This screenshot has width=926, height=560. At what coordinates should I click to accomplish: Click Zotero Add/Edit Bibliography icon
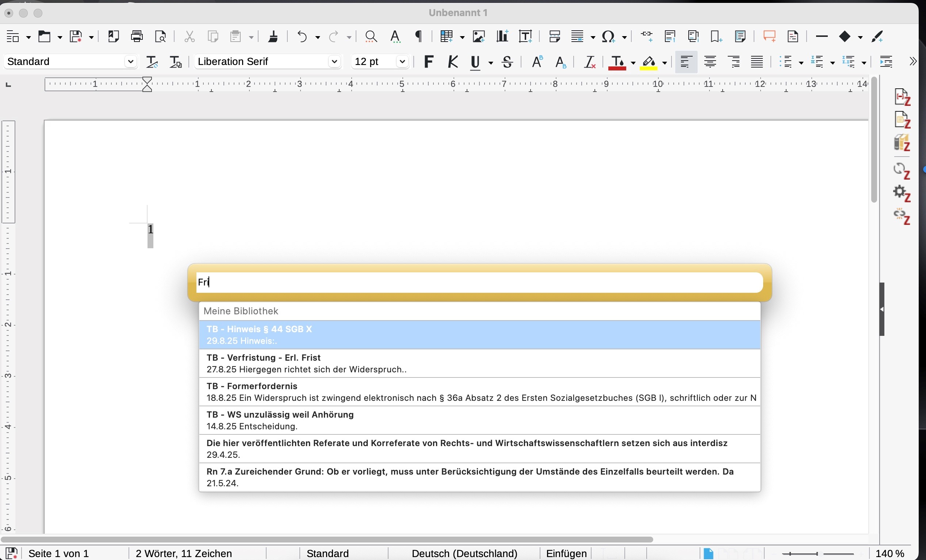902,143
